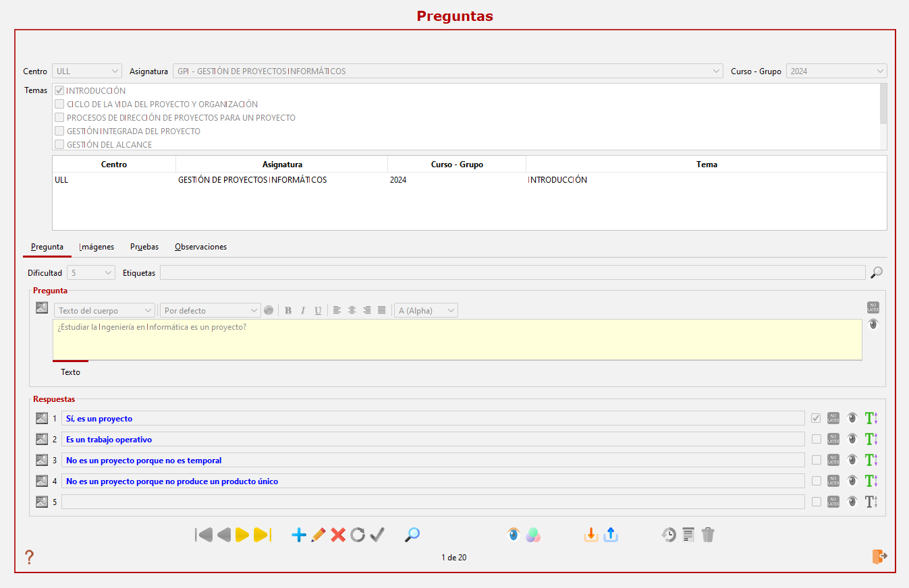Screen dimensions: 909x588
Task: Check GESTIÓN INTEGRADA DEL PROYECTO topic
Action: point(59,131)
